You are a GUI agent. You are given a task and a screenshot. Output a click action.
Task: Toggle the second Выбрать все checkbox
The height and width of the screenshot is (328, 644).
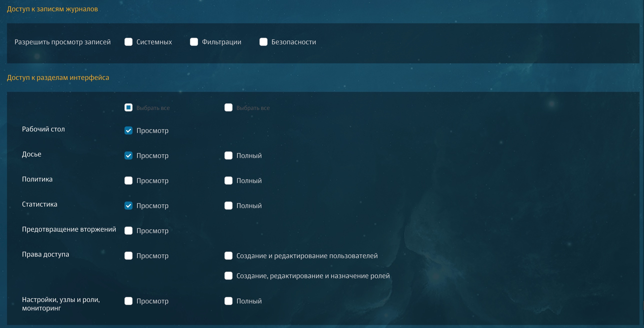pos(228,108)
